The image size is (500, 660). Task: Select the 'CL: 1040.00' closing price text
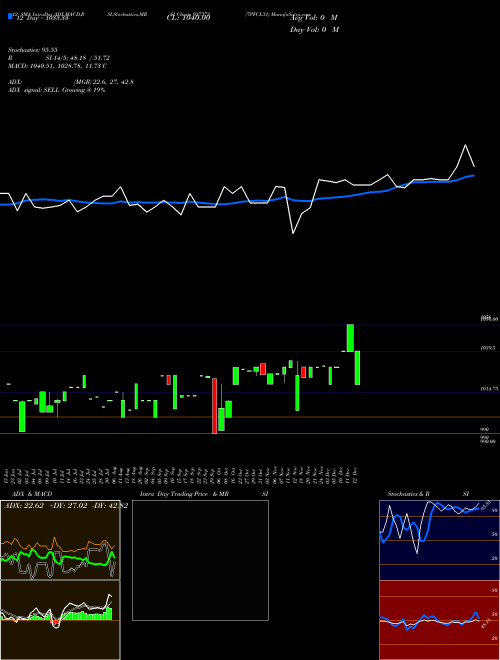click(189, 17)
